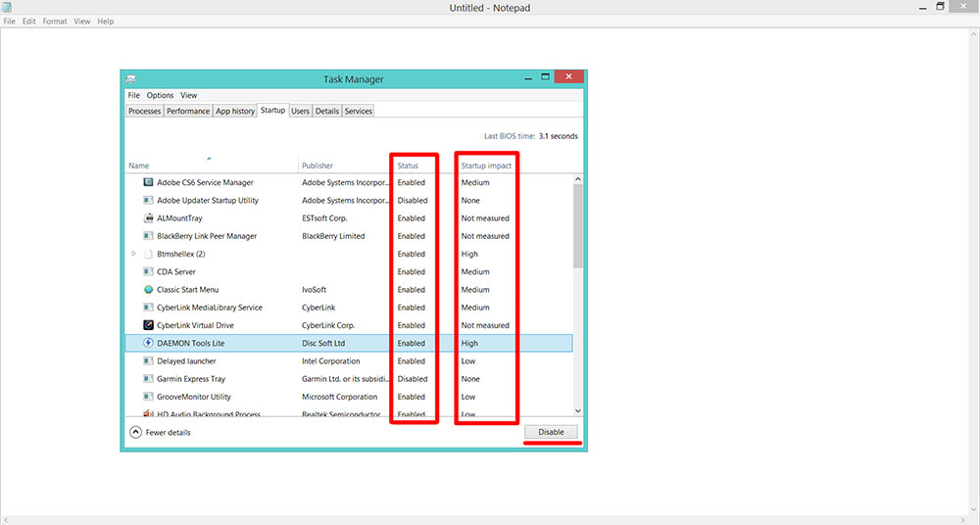Open the Notepad Help menu
This screenshot has height=525, width=980.
coord(106,22)
